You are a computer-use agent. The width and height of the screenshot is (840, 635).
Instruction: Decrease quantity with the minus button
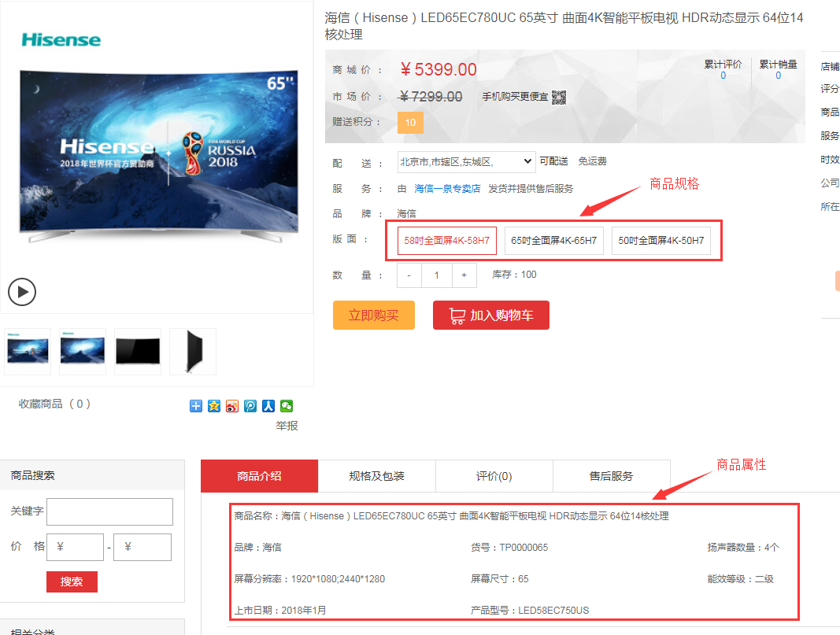coord(409,275)
